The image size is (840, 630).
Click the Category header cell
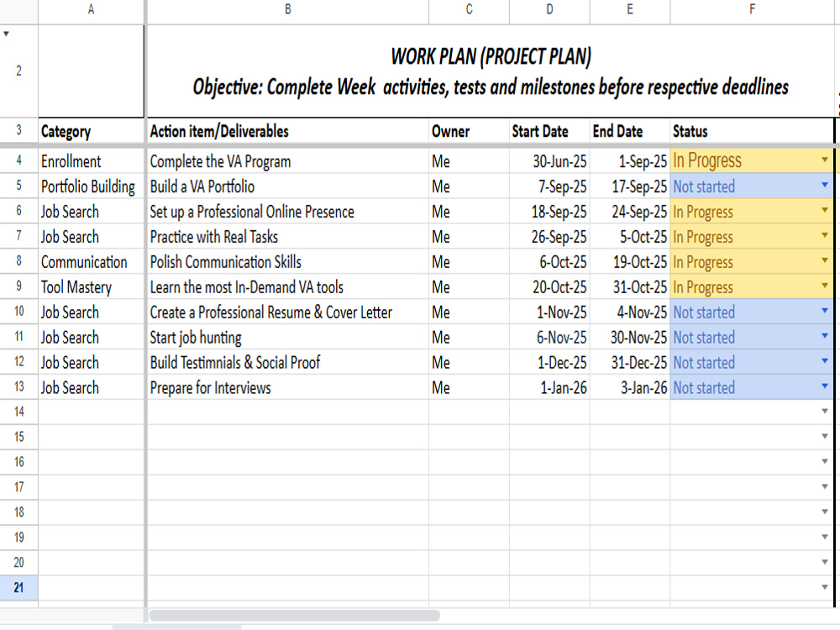(x=91, y=131)
